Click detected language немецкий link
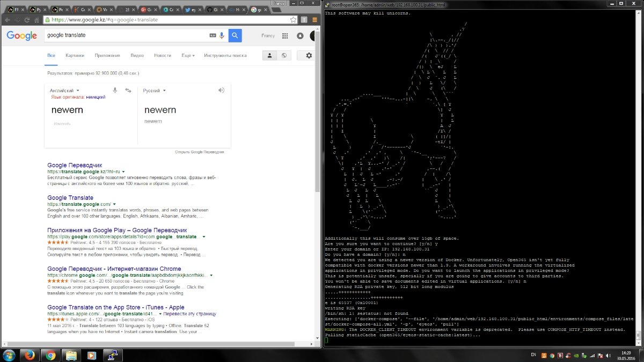Viewport: 644px width, 362px height. point(95,97)
